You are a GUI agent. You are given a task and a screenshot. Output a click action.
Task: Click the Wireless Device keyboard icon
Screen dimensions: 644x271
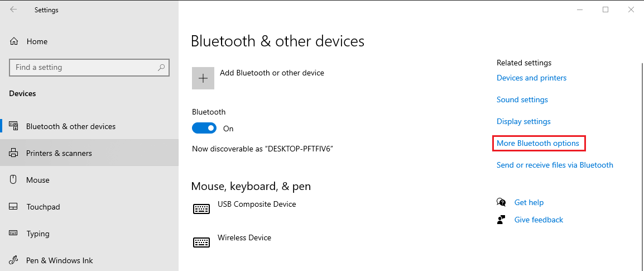tap(201, 242)
